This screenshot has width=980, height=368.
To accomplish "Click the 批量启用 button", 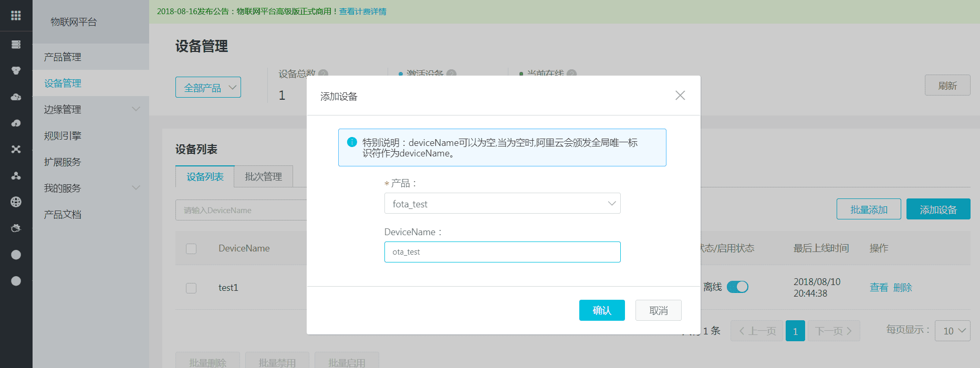I will [x=347, y=361].
